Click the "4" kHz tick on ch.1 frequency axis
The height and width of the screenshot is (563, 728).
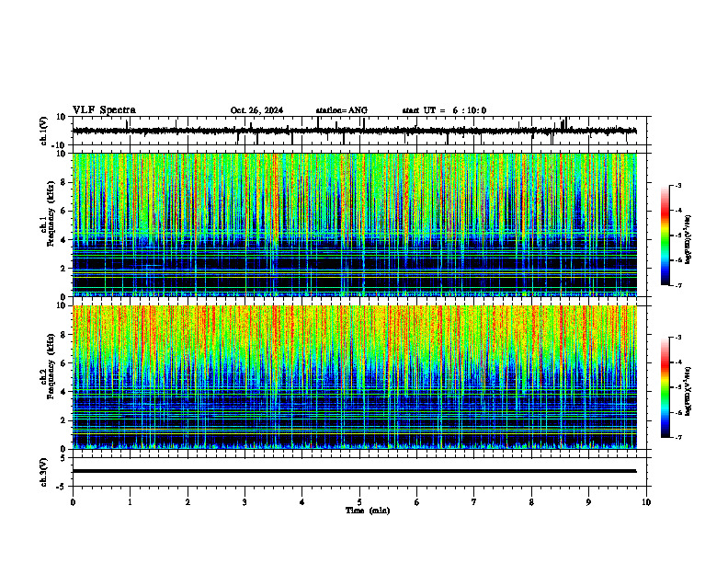64,240
